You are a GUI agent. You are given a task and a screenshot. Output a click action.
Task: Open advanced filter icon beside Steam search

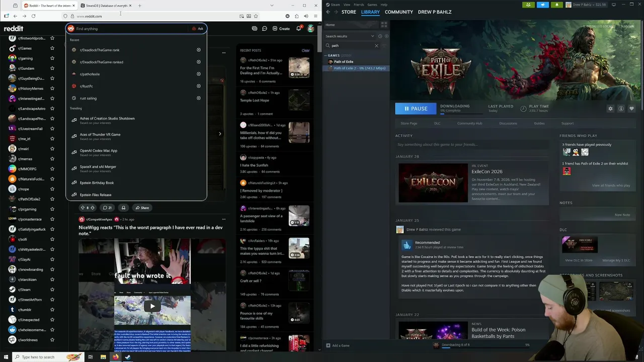pyautogui.click(x=385, y=46)
